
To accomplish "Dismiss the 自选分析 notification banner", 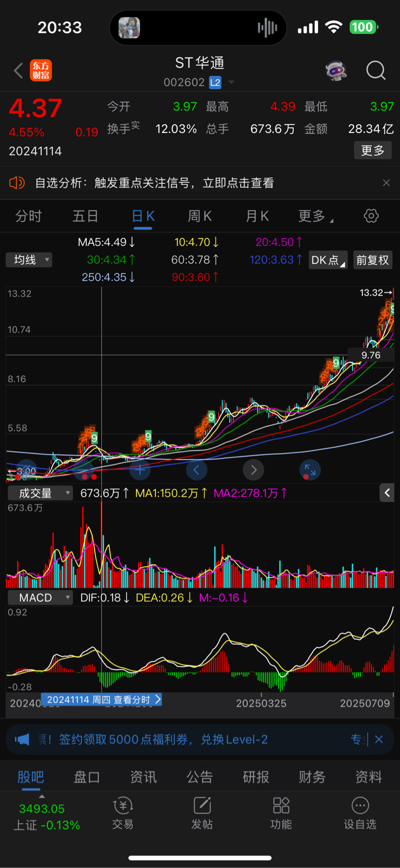I will [386, 183].
